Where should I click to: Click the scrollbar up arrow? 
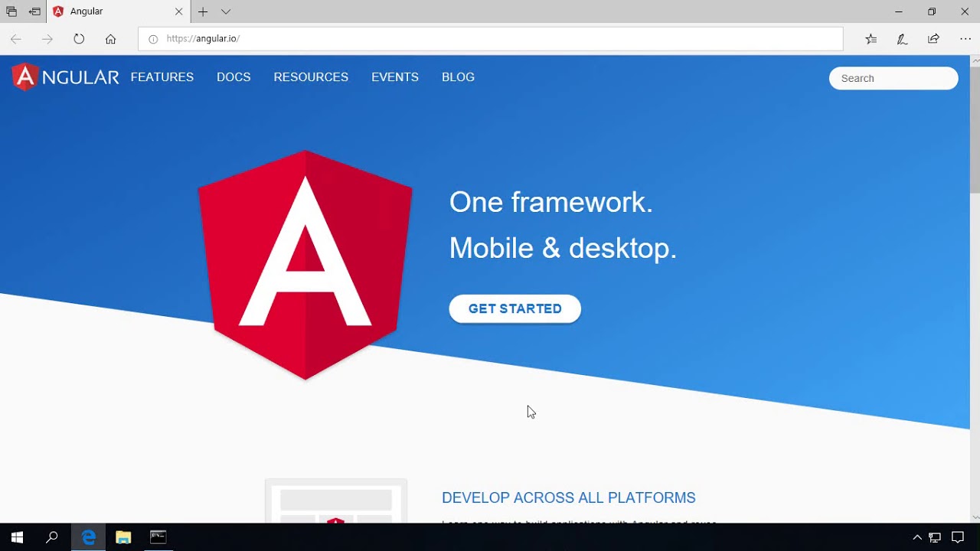coord(975,60)
